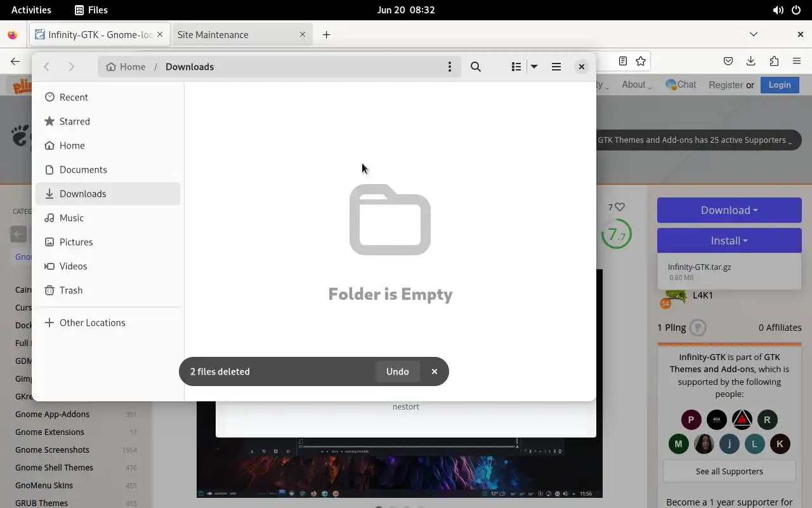Viewport: 812px width, 508px height.
Task: Open Music in Files sidebar
Action: click(108, 218)
